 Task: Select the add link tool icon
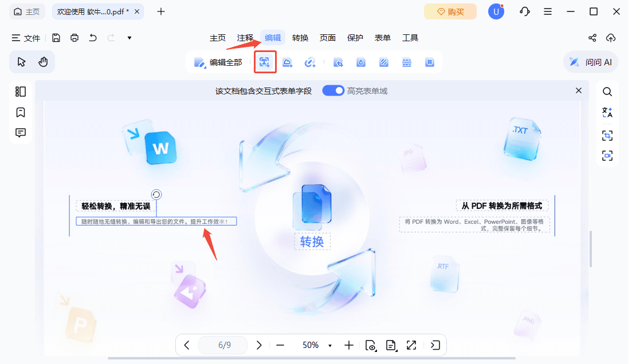[309, 62]
